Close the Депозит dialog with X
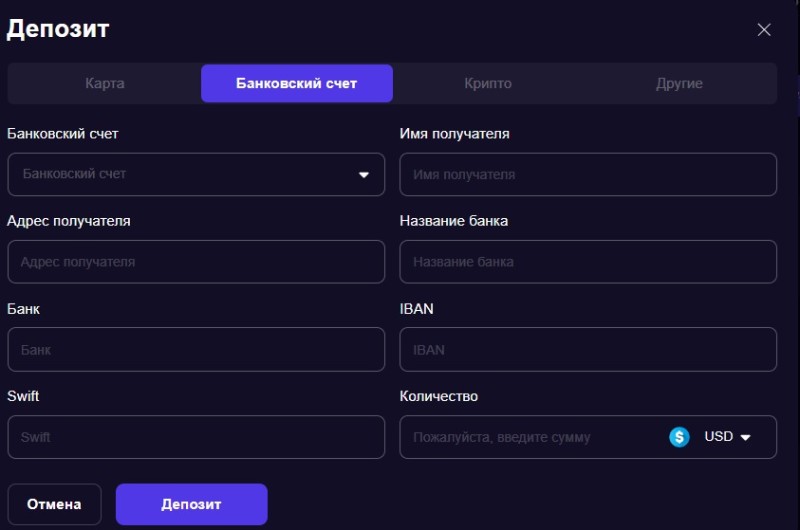This screenshot has height=530, width=800. pyautogui.click(x=764, y=30)
